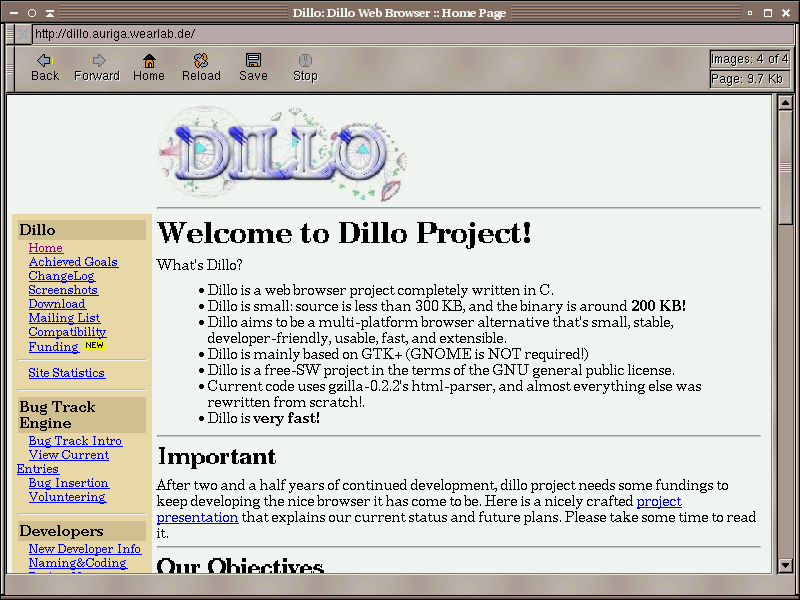Click the location bar drag handle
The image size is (800, 600).
[10, 34]
